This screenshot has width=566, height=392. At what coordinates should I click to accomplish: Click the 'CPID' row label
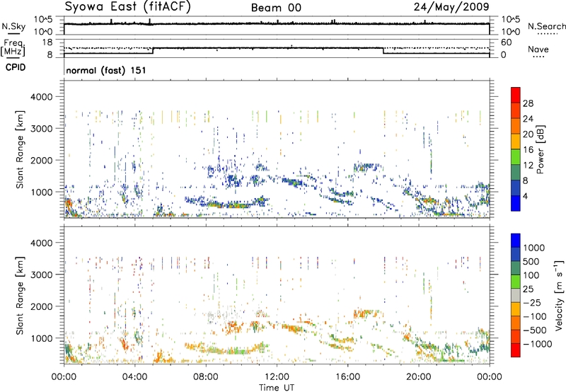(x=16, y=67)
